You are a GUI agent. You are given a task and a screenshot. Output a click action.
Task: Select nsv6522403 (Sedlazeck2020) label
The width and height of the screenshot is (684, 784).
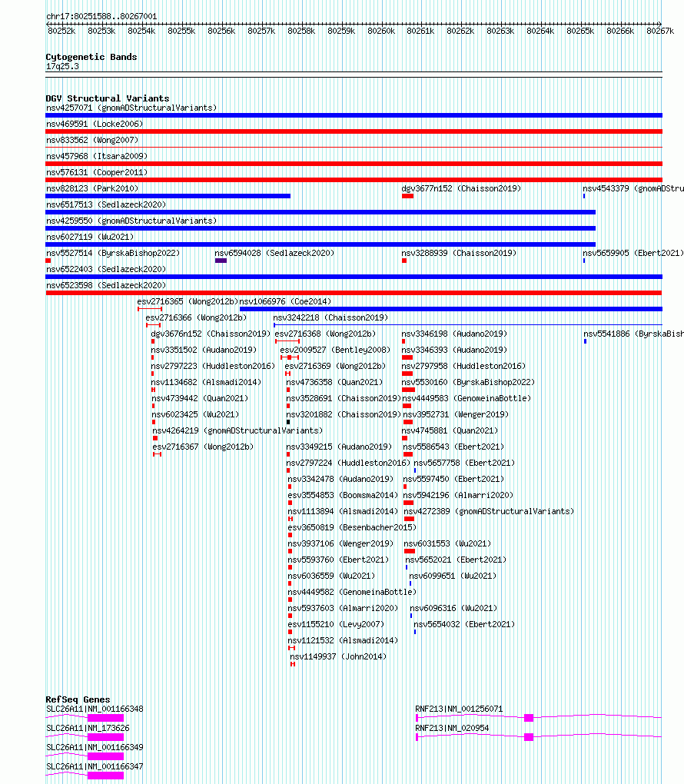coord(105,269)
